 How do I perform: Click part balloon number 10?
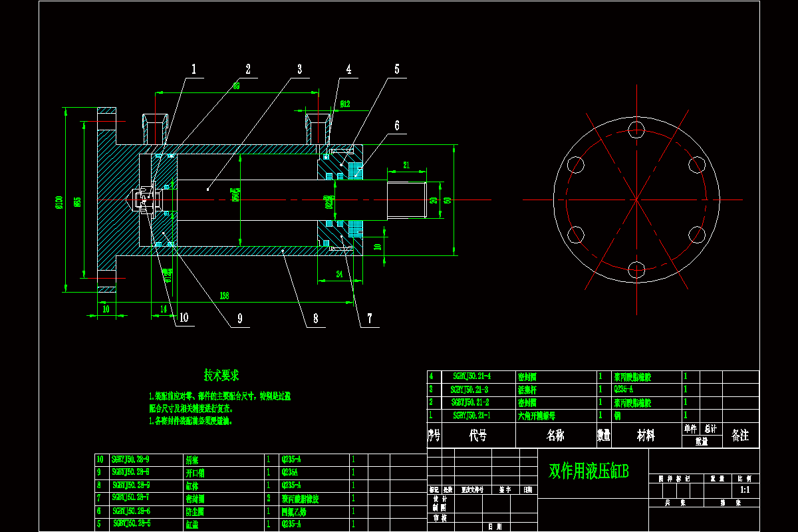click(184, 318)
